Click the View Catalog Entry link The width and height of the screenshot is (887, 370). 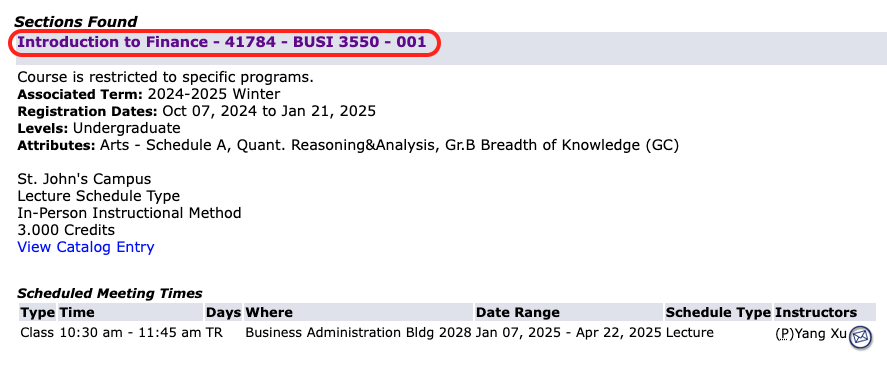pyautogui.click(x=86, y=247)
